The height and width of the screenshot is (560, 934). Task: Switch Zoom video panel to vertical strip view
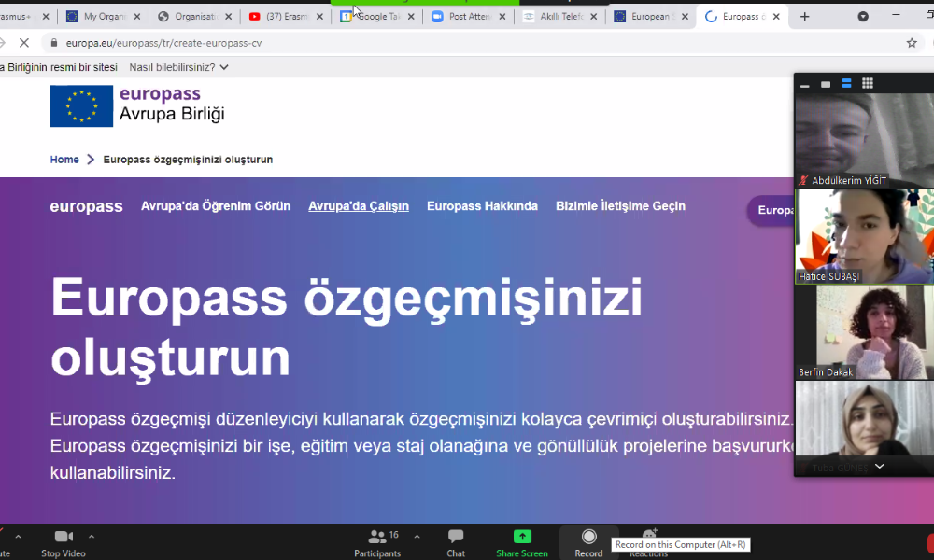pos(846,83)
